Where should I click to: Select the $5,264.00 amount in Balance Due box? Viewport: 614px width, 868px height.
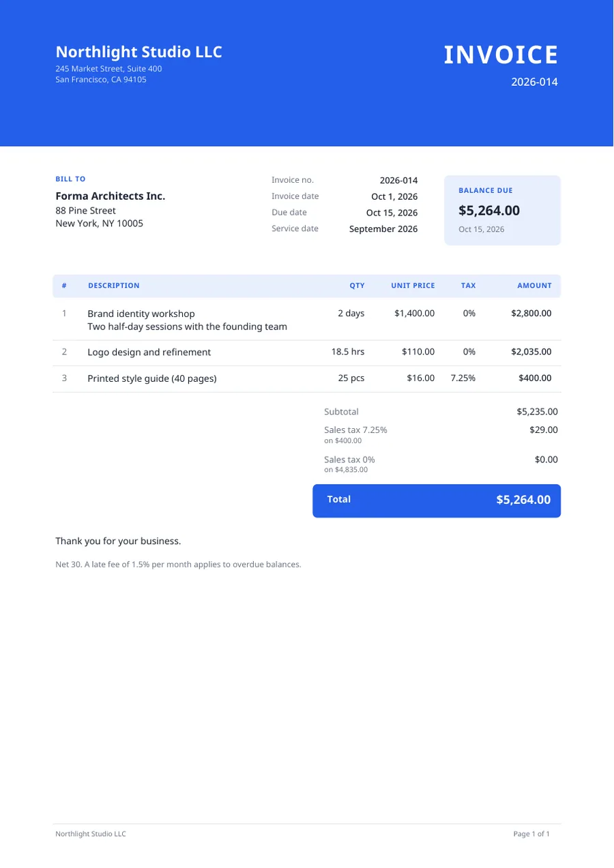click(489, 211)
